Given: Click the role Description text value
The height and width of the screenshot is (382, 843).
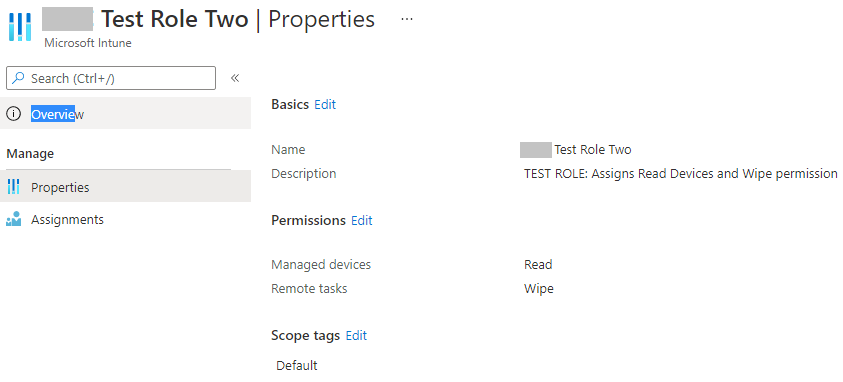Looking at the screenshot, I should 681,174.
